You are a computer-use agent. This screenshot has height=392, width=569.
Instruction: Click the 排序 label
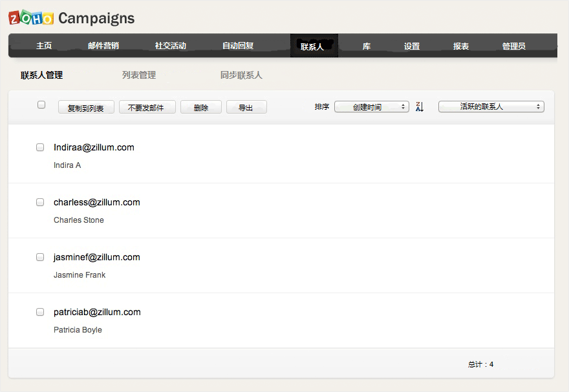(x=322, y=107)
